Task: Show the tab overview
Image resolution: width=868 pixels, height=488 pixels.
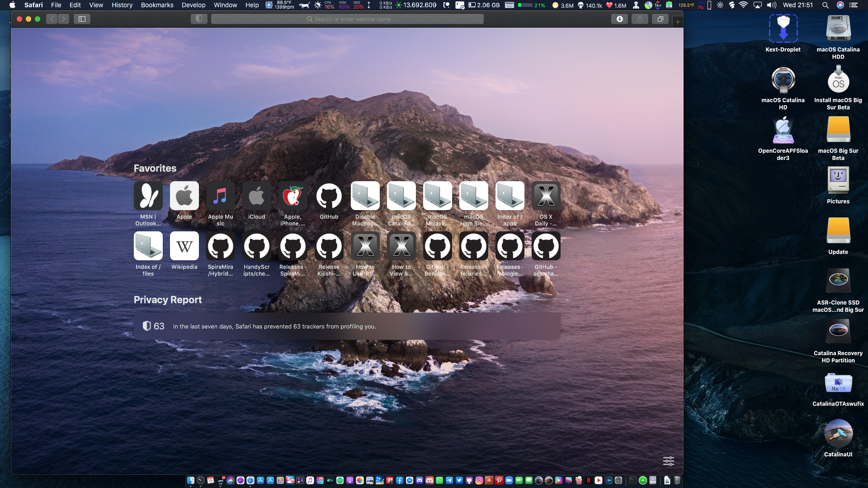Action: [x=660, y=19]
